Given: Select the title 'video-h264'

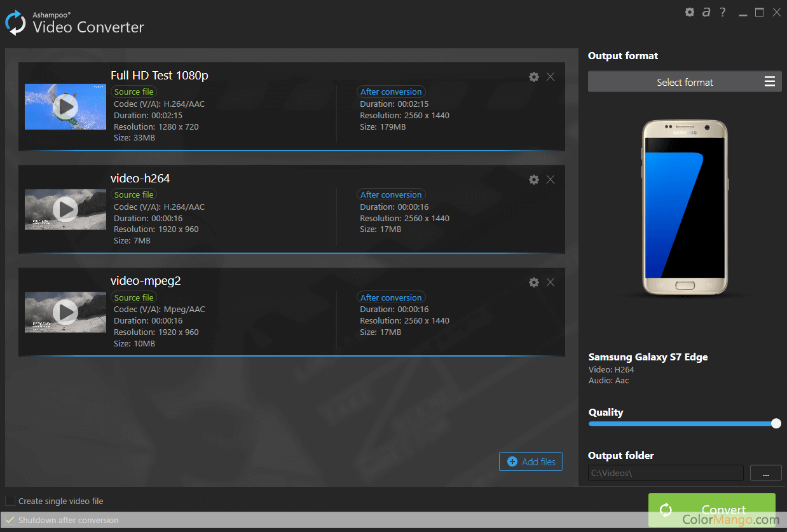Looking at the screenshot, I should pos(140,179).
